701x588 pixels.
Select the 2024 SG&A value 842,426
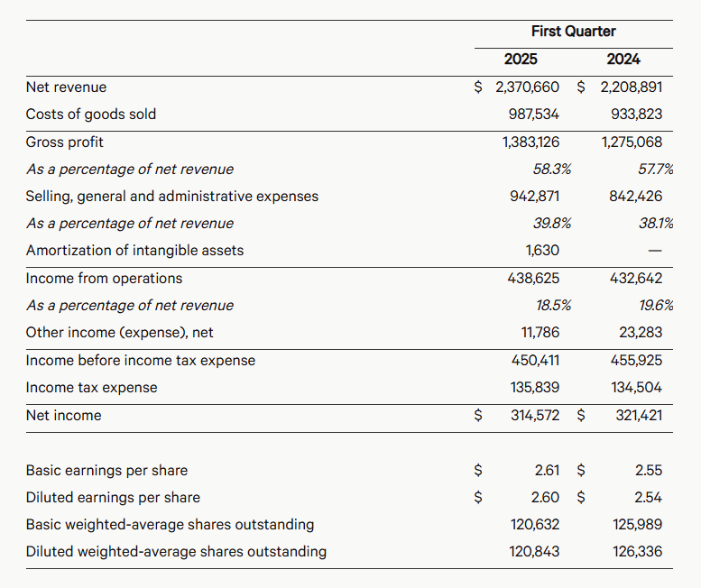click(x=635, y=196)
